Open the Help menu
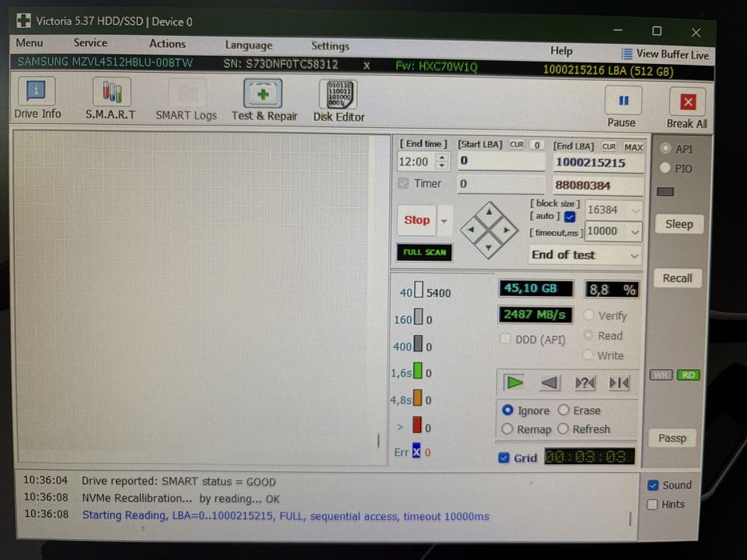747x560 pixels. click(x=561, y=50)
